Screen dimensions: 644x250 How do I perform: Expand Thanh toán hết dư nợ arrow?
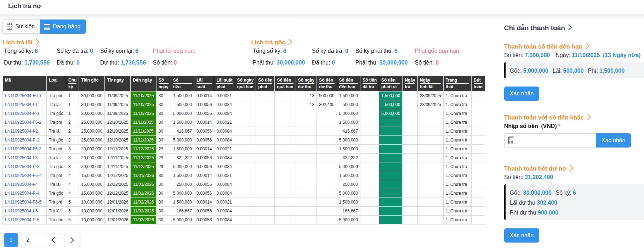click(571, 168)
